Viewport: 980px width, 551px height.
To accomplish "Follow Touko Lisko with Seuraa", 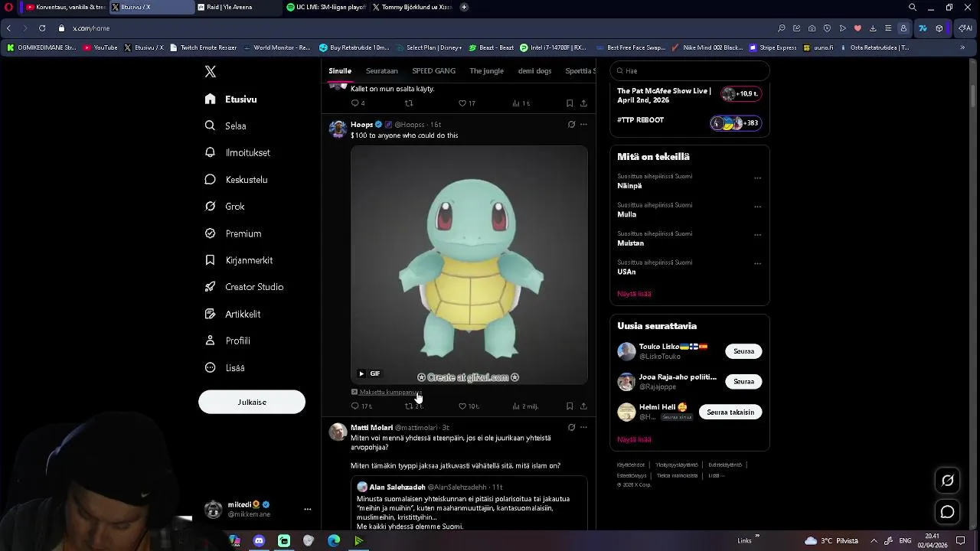I will 743,351.
